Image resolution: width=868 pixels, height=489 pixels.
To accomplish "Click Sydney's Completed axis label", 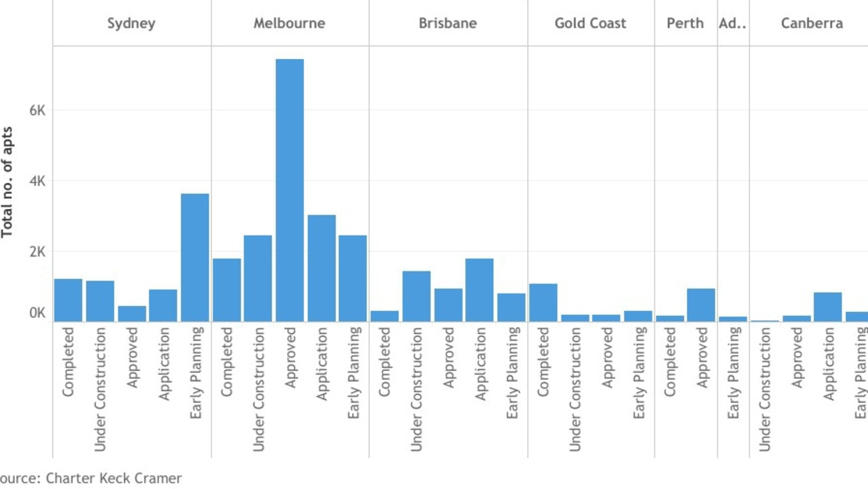I will [68, 362].
